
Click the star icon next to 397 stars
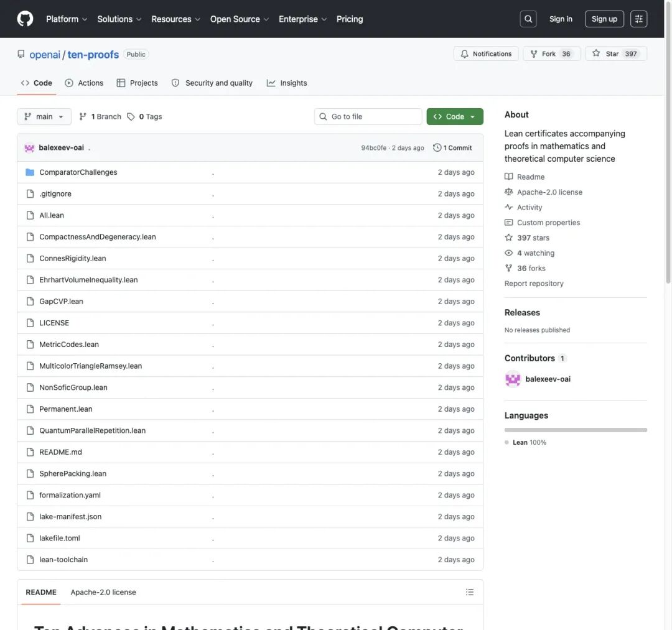pos(509,238)
